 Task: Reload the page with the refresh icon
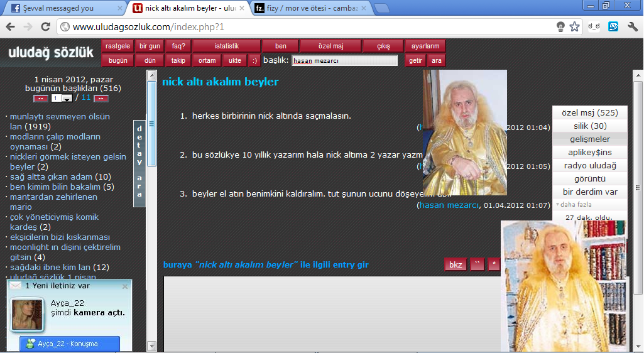coord(46,26)
